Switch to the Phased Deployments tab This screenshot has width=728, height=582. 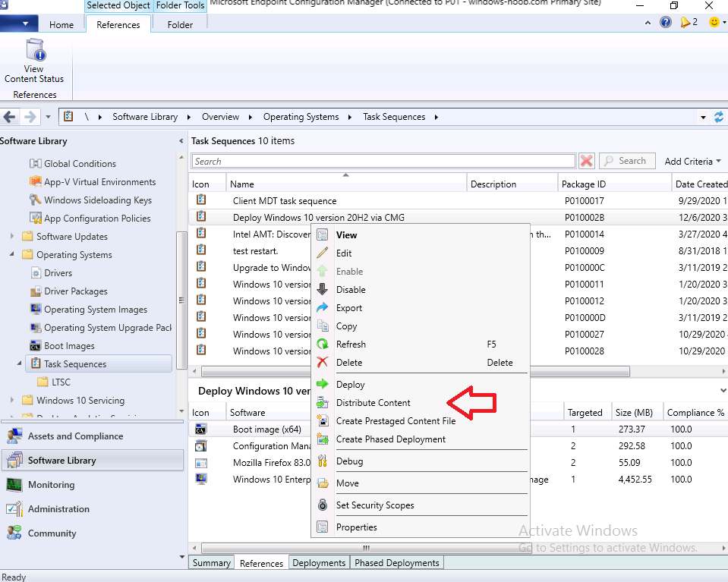[397, 562]
